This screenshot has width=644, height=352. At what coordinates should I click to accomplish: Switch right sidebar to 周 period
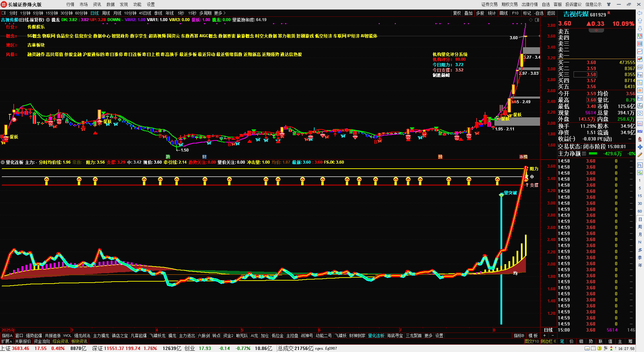tap(640, 227)
